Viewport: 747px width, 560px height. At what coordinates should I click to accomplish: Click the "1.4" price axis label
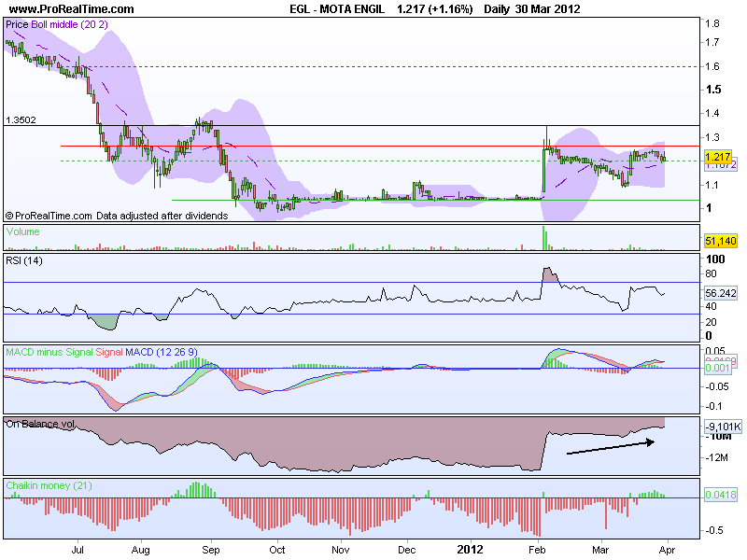click(x=712, y=113)
